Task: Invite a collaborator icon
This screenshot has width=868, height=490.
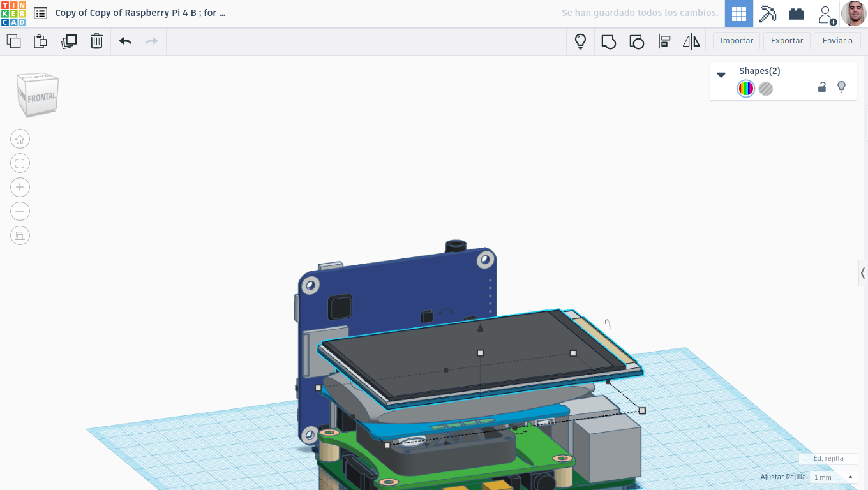Action: [x=826, y=14]
